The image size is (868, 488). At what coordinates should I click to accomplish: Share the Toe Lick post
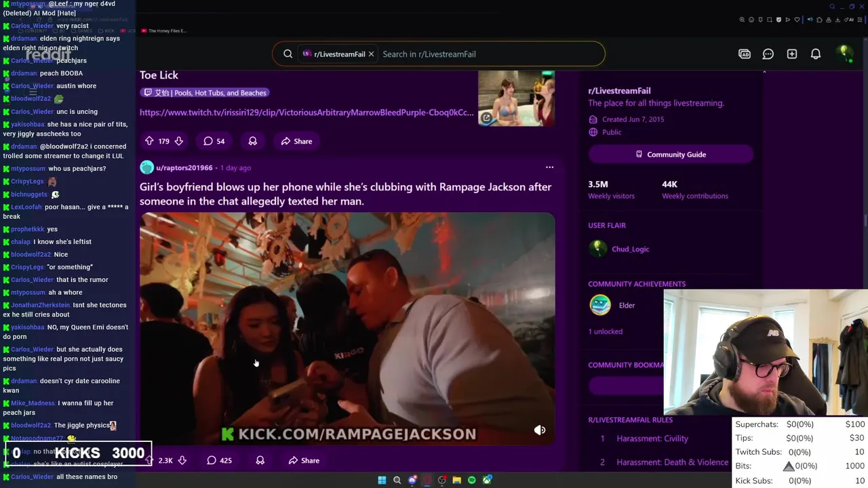tap(296, 141)
